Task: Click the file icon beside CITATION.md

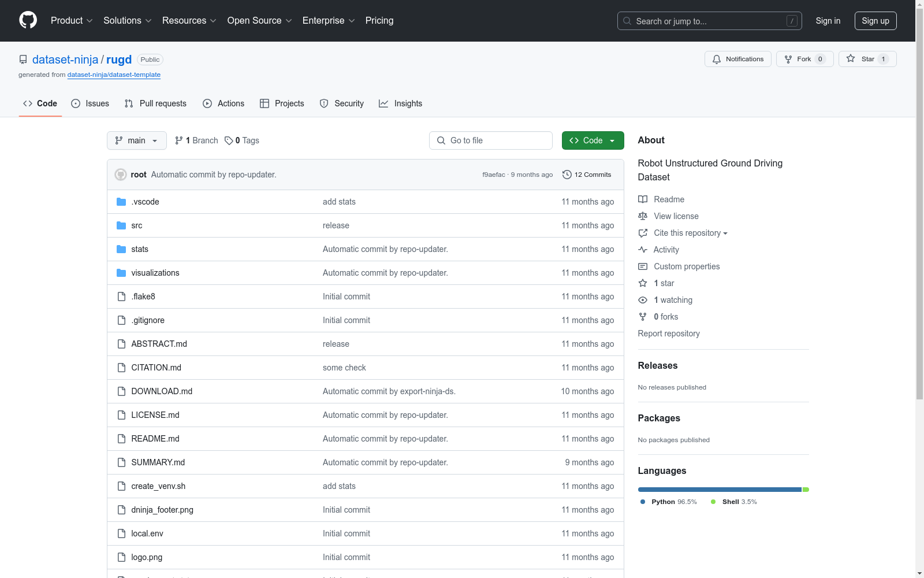Action: (x=121, y=368)
